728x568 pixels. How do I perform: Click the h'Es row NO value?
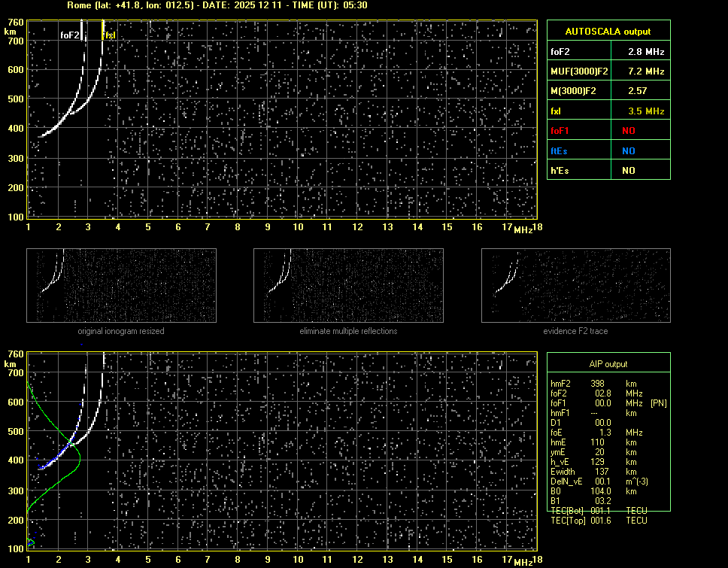(x=628, y=171)
